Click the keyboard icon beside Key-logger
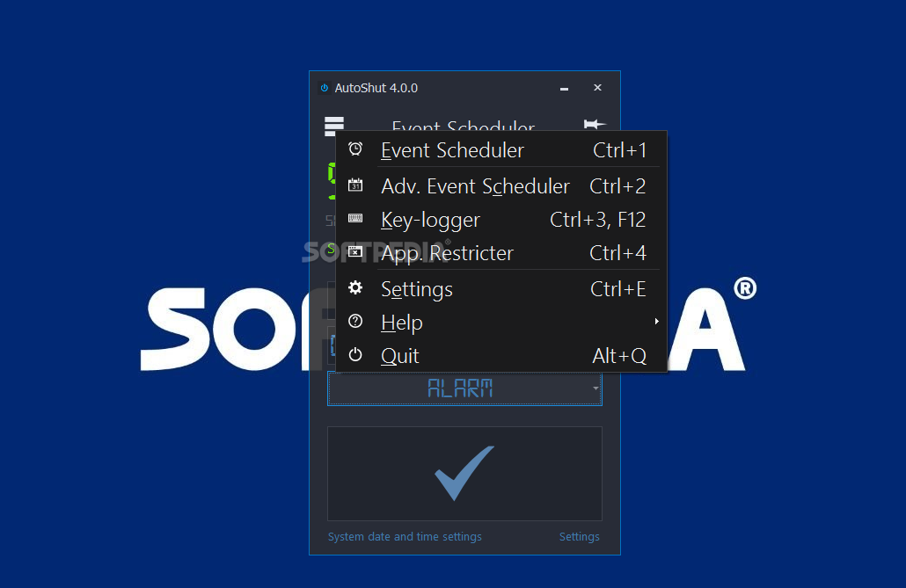Viewport: 906px width, 588px height. (355, 218)
